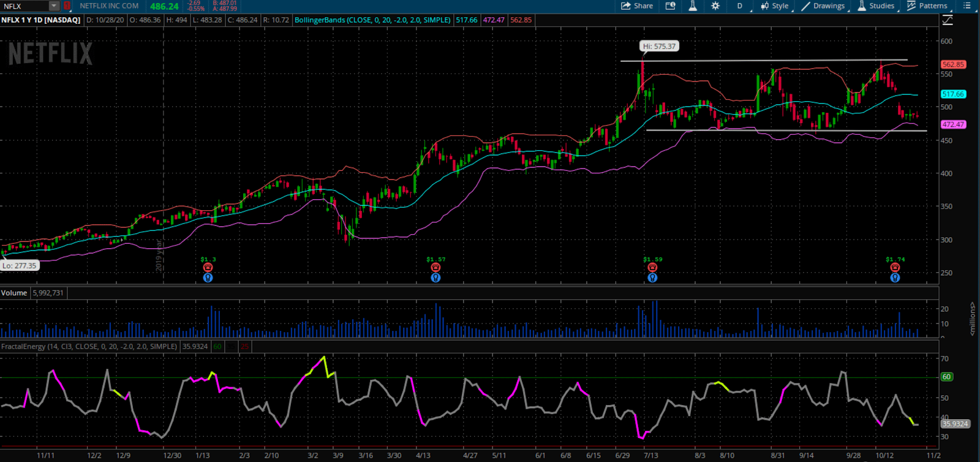Click the blue lightbulb icon under $1.59
This screenshot has width=980, height=462.
pos(652,278)
